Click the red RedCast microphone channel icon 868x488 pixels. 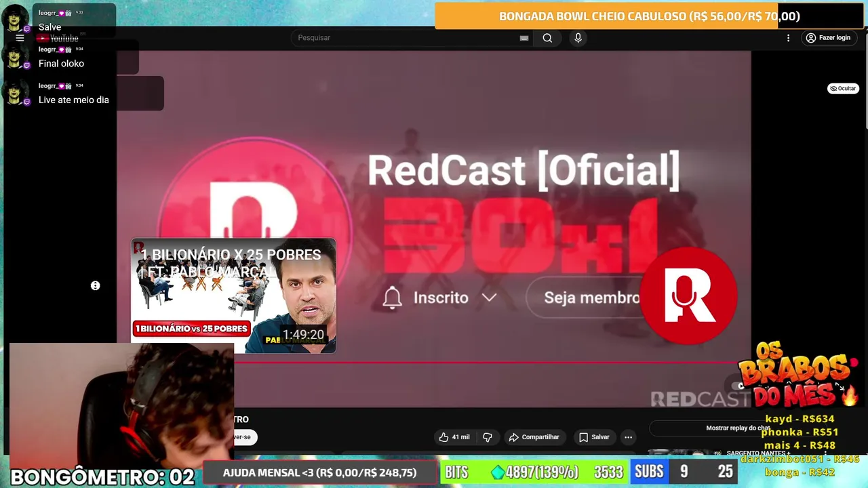pos(688,296)
